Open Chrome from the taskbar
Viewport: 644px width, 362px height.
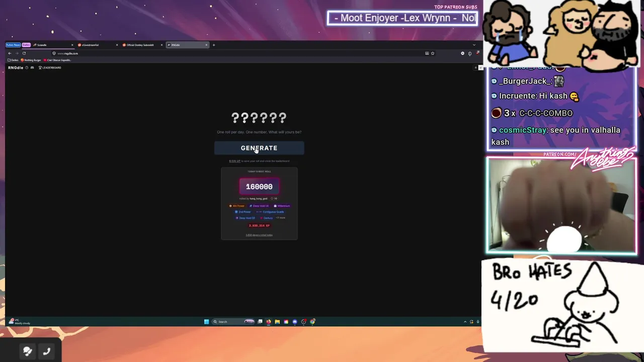click(312, 322)
